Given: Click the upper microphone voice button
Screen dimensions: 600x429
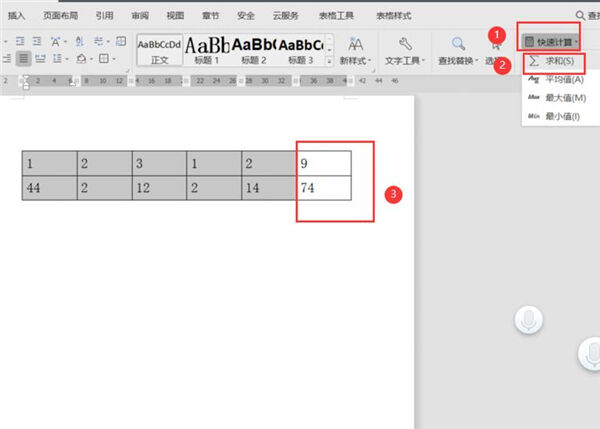Looking at the screenshot, I should 528,320.
